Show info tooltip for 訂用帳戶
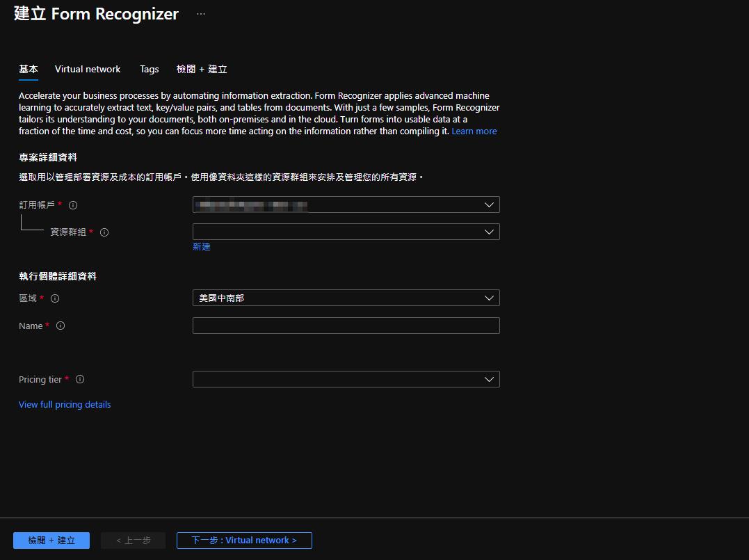 coord(73,205)
